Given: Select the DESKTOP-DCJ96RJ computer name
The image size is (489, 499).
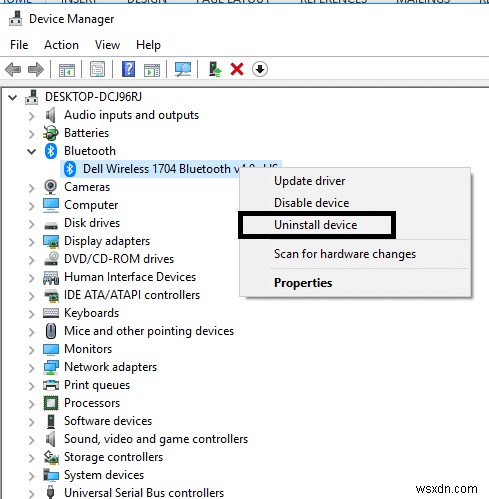Looking at the screenshot, I should click(93, 97).
